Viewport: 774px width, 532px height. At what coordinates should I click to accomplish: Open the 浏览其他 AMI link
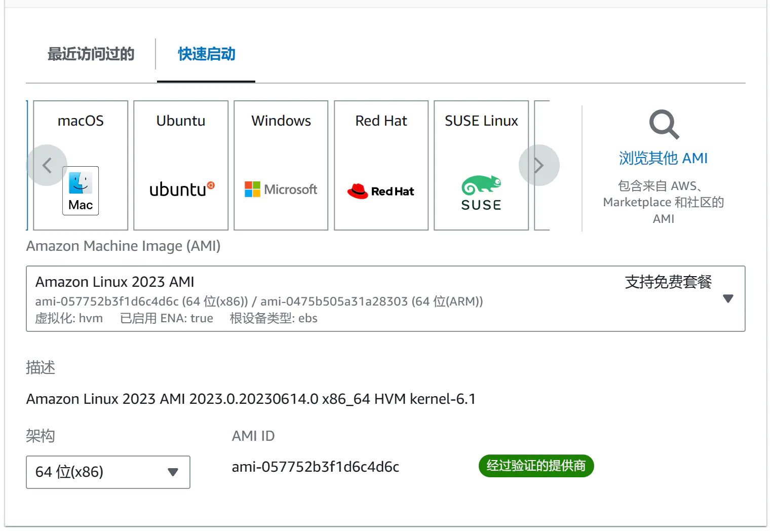[664, 158]
